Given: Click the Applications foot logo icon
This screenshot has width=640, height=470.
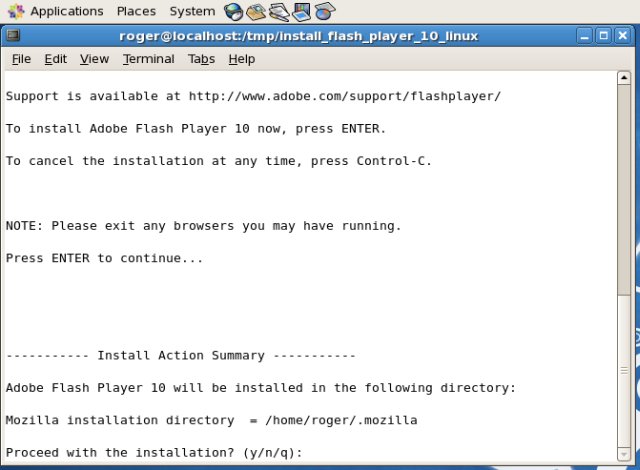Looking at the screenshot, I should 15,11.
